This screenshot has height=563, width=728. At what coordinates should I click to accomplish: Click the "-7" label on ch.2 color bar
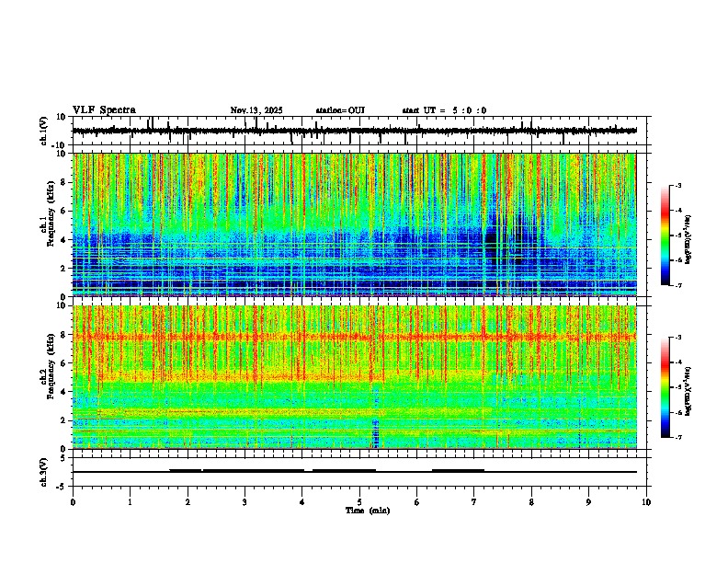click(677, 437)
